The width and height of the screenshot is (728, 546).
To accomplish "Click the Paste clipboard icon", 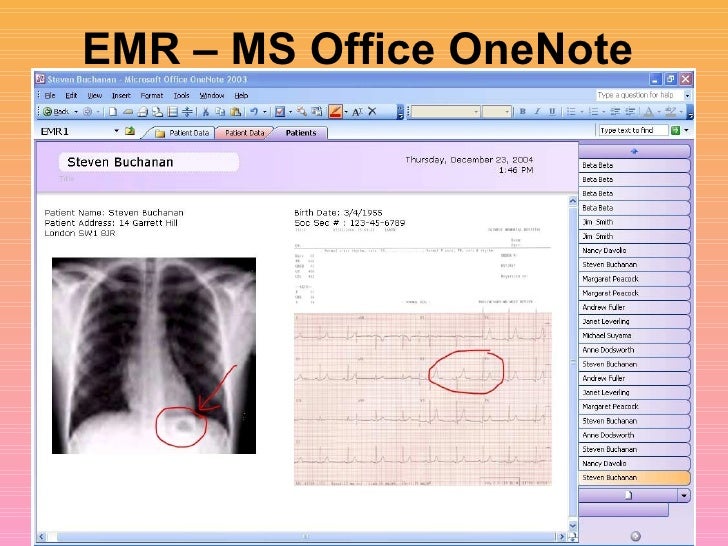I will (x=235, y=111).
